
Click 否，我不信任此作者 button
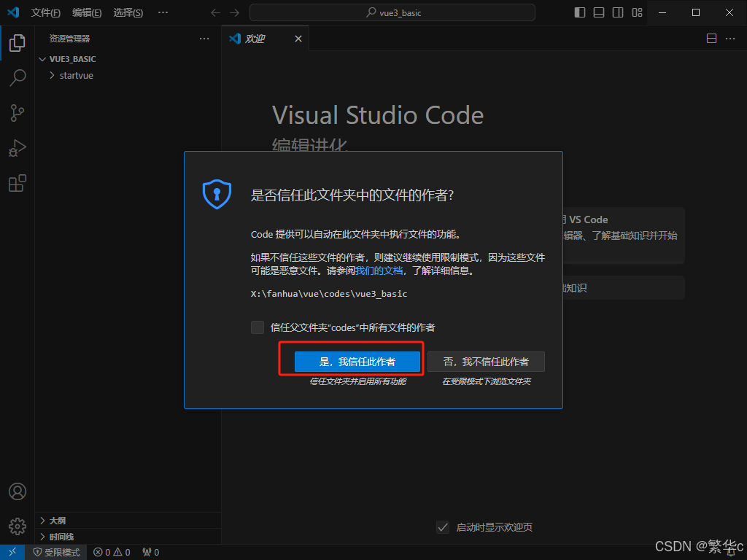(x=486, y=362)
